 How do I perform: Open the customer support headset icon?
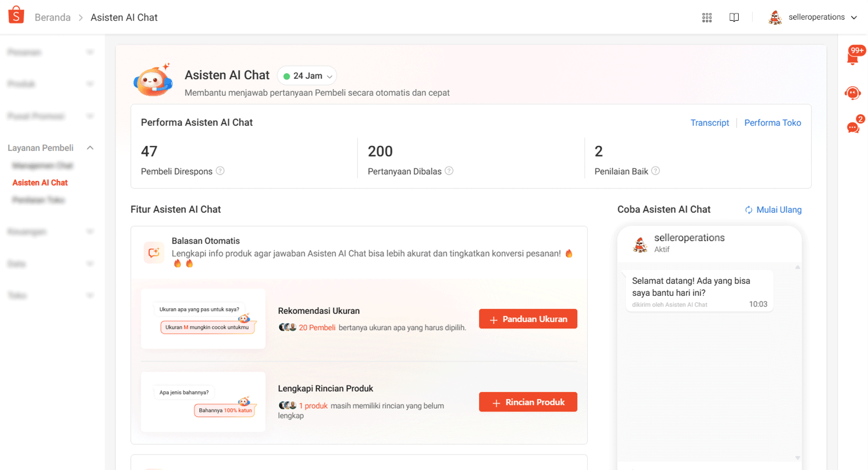tap(853, 93)
